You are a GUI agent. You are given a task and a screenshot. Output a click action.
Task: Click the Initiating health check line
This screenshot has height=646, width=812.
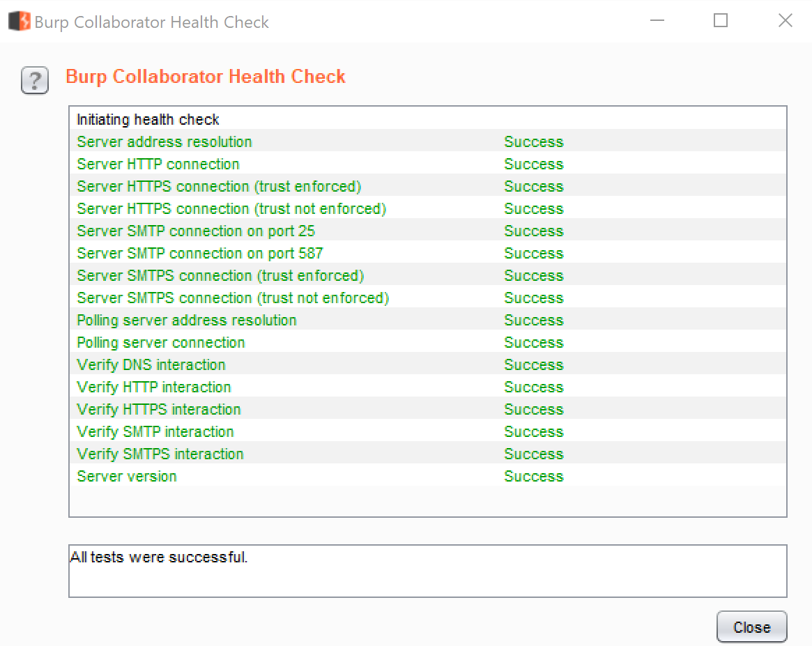click(x=148, y=120)
